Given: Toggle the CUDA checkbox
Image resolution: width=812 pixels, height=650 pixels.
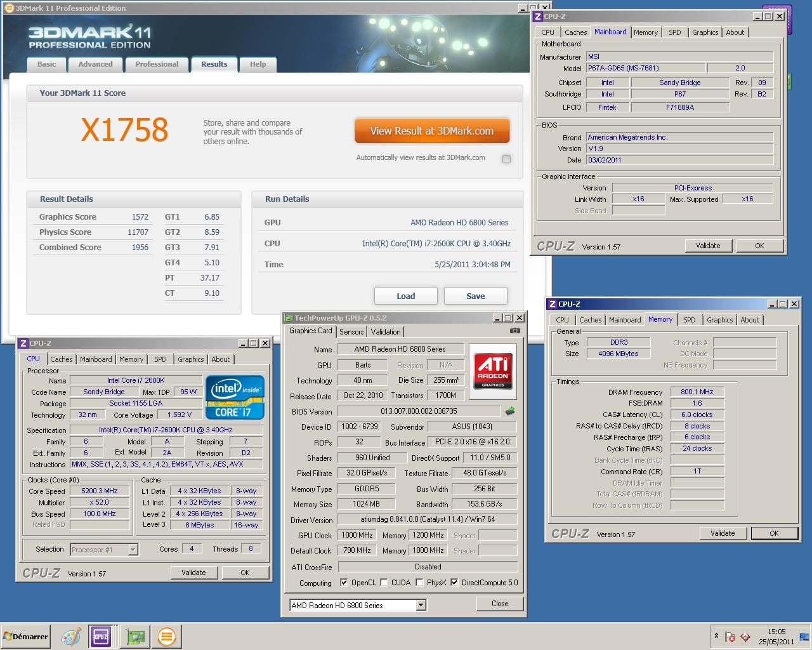Looking at the screenshot, I should click(384, 582).
